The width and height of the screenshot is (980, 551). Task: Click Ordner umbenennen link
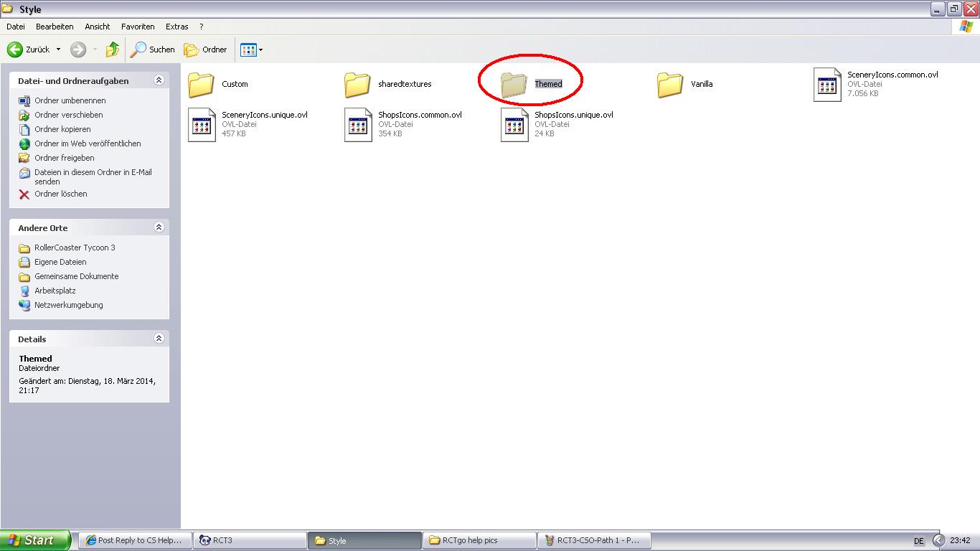[70, 100]
